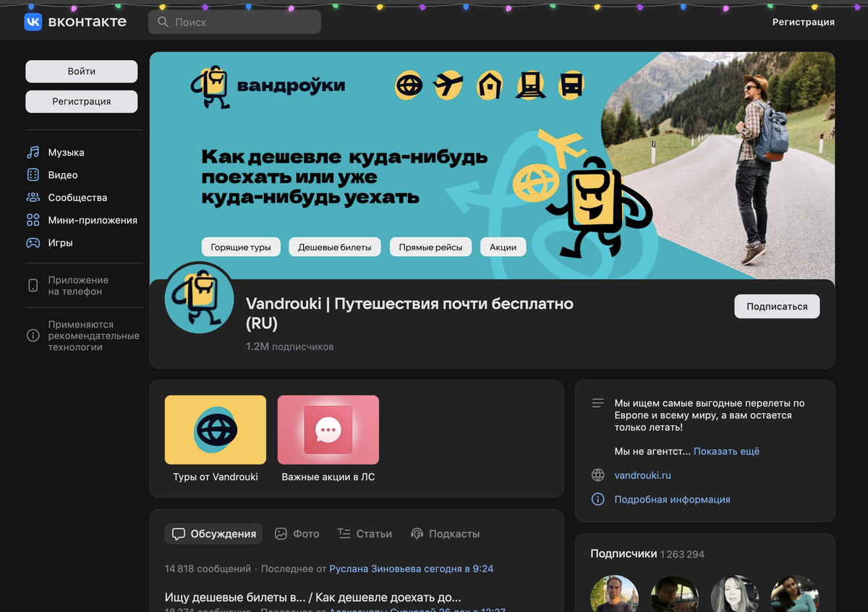Open the Видео section icon

pyautogui.click(x=33, y=175)
